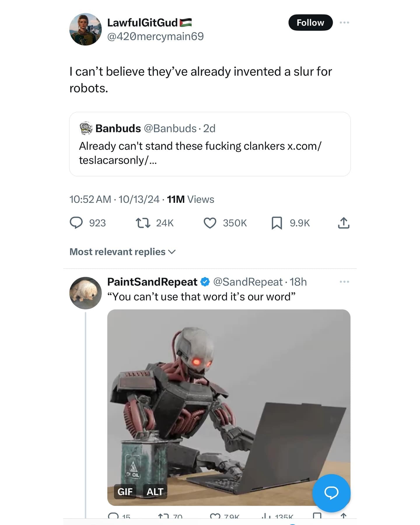The height and width of the screenshot is (525, 420).
Task: Tap the blue floating compose reply button
Action: click(x=331, y=493)
